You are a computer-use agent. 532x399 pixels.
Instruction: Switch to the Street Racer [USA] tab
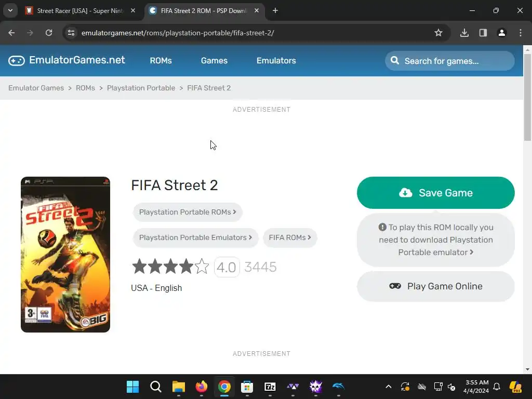tap(81, 10)
